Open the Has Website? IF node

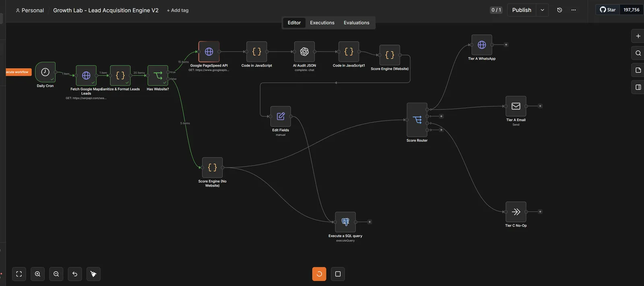158,75
